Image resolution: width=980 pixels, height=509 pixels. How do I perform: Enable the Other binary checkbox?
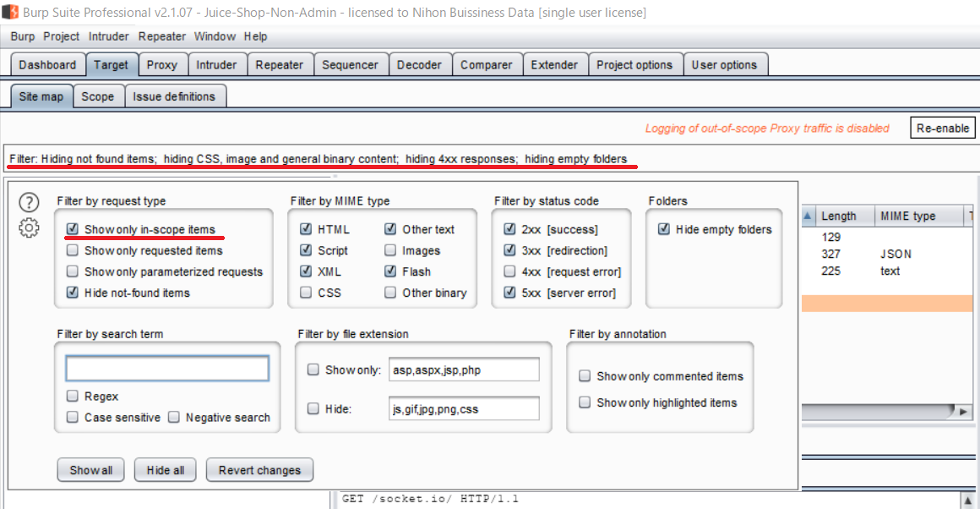pos(390,293)
